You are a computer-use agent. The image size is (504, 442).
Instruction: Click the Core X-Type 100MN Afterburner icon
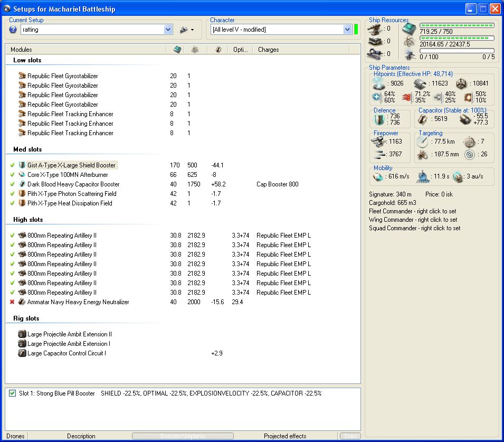click(22, 175)
